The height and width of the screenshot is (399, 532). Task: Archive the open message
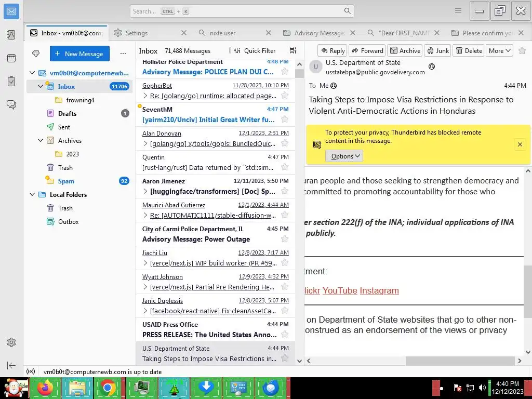pyautogui.click(x=405, y=50)
